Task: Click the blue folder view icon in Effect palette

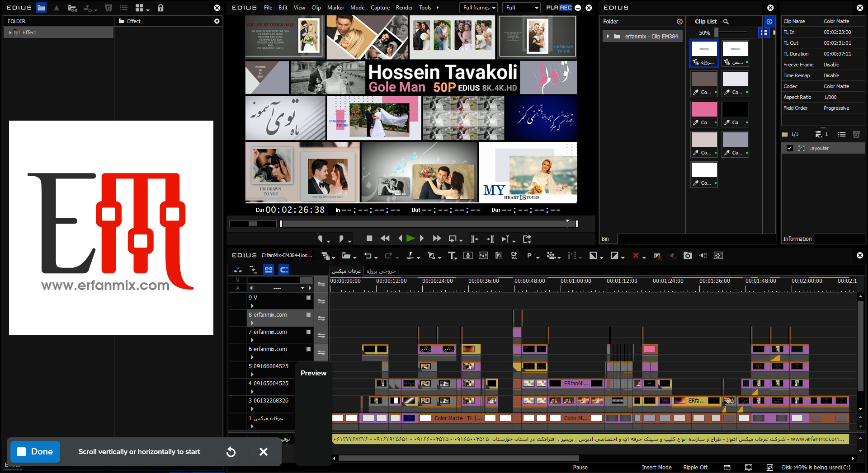Action: pyautogui.click(x=41, y=8)
